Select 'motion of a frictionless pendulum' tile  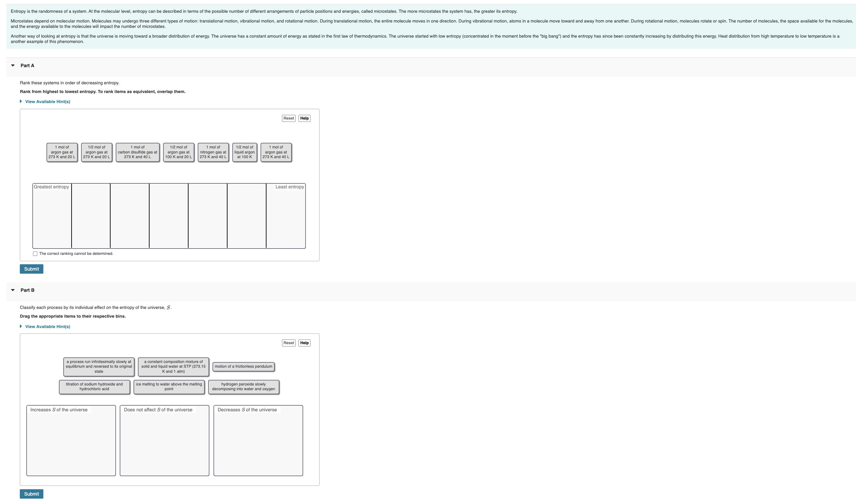[x=243, y=366]
